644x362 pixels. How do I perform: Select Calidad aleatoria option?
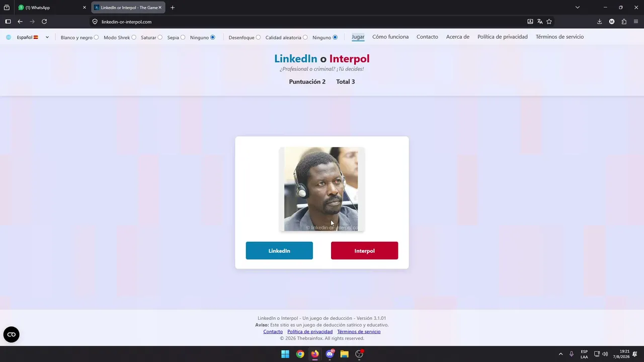305,37
